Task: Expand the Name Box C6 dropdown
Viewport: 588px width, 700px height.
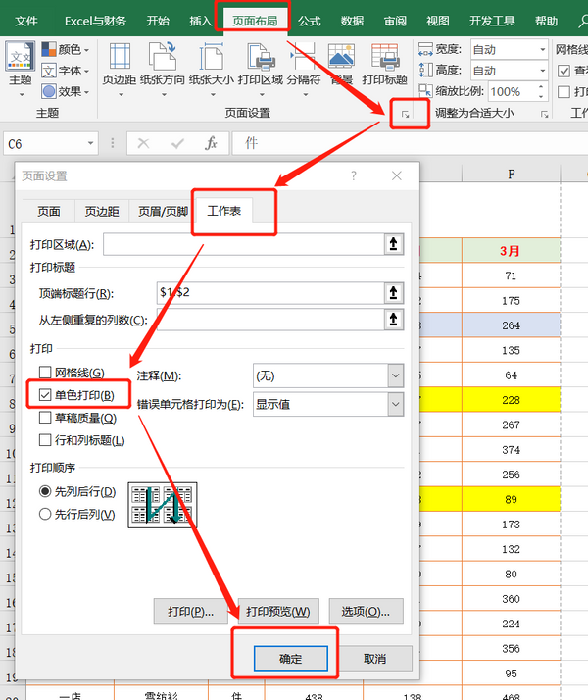Action: (x=90, y=143)
